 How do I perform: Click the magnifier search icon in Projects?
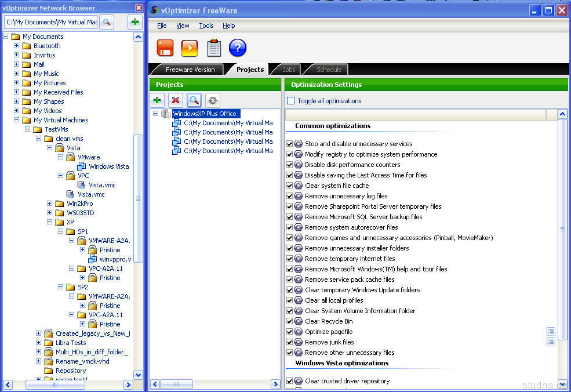click(194, 100)
